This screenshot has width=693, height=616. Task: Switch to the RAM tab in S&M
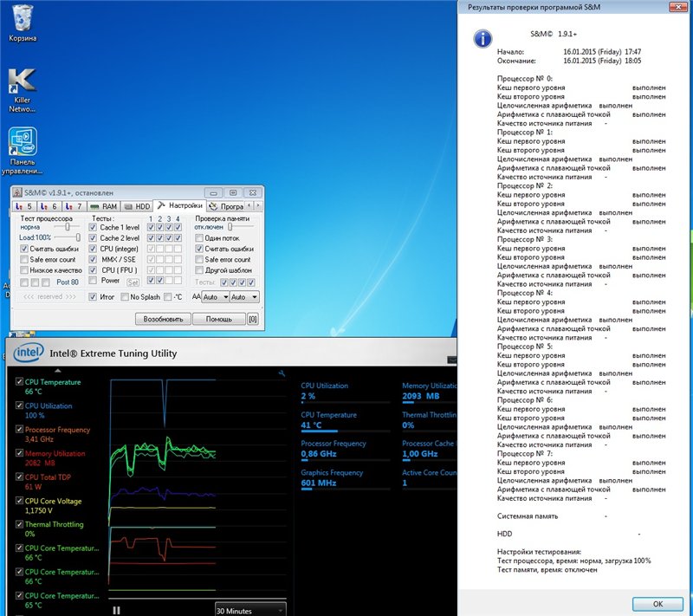[104, 206]
